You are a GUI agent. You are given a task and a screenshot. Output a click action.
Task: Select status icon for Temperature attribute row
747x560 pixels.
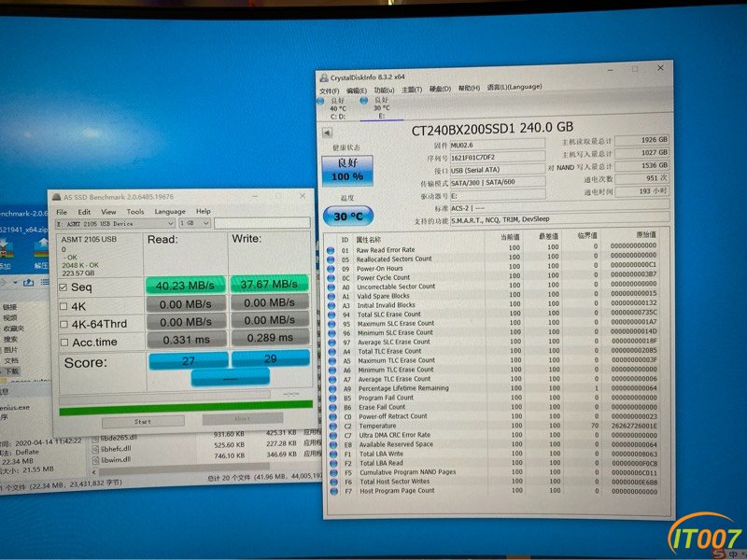pos(333,427)
